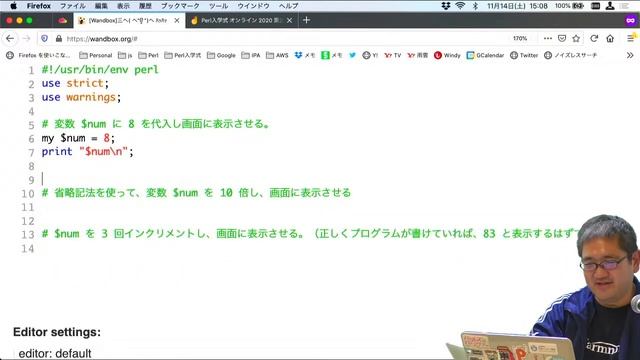Open the Twitter bird bookmark icon

(352, 55)
